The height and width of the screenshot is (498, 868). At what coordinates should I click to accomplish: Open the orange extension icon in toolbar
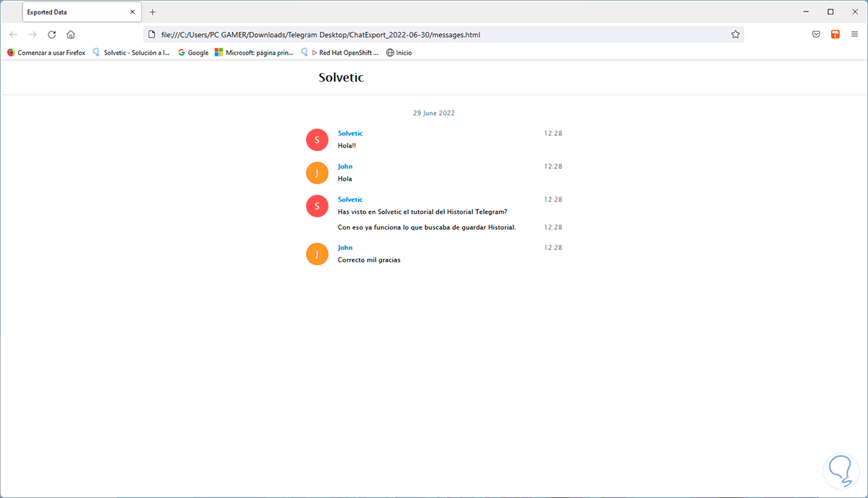tap(835, 35)
